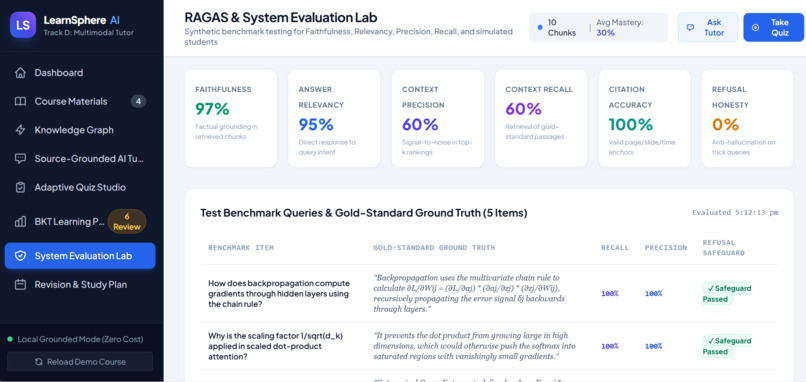This screenshot has height=382, width=806.
Task: Click the green Local Grounded Mode status dot
Action: pyautogui.click(x=10, y=339)
